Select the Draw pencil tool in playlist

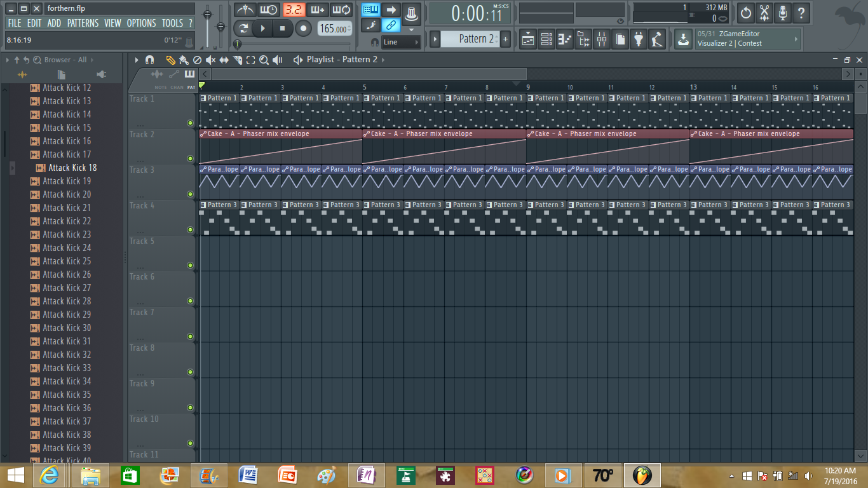pyautogui.click(x=170, y=60)
